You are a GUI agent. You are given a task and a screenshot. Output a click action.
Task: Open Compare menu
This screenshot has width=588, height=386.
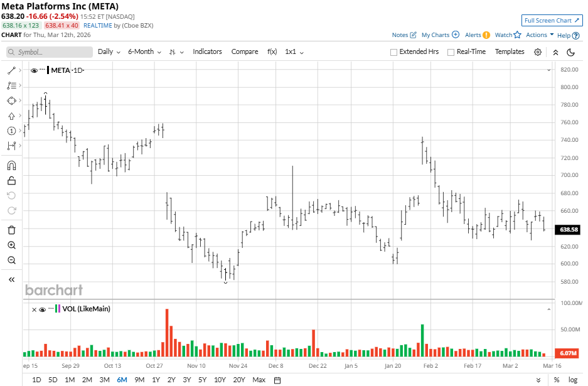pyautogui.click(x=245, y=51)
